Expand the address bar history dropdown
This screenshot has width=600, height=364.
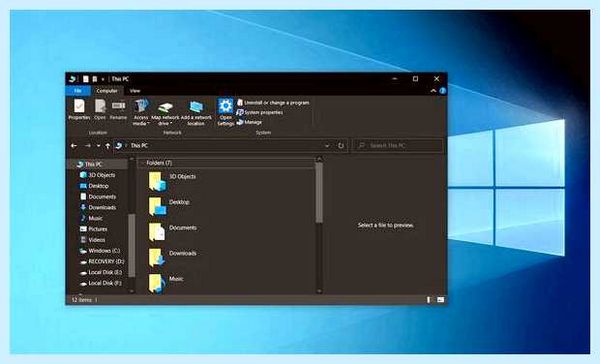click(x=327, y=145)
